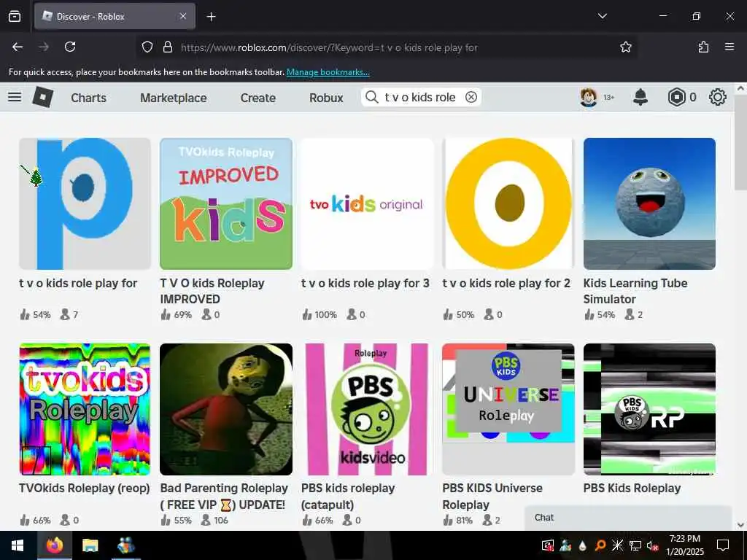Bookmark this page with the star
Screen dimensions: 747x560
pos(625,47)
